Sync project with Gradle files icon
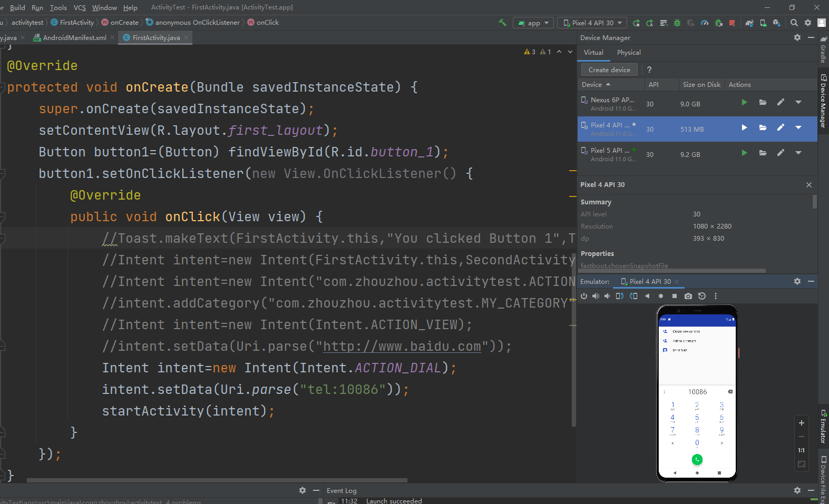 tap(749, 23)
